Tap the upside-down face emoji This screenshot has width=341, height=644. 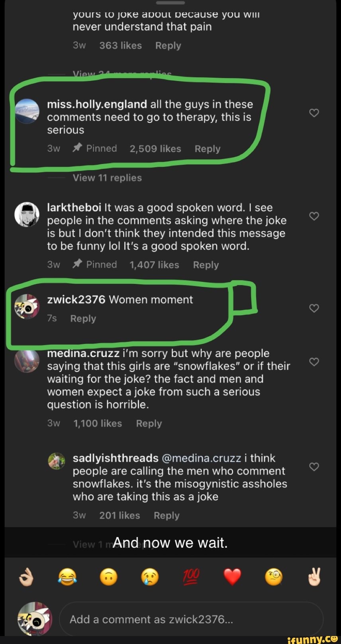pos(108,577)
